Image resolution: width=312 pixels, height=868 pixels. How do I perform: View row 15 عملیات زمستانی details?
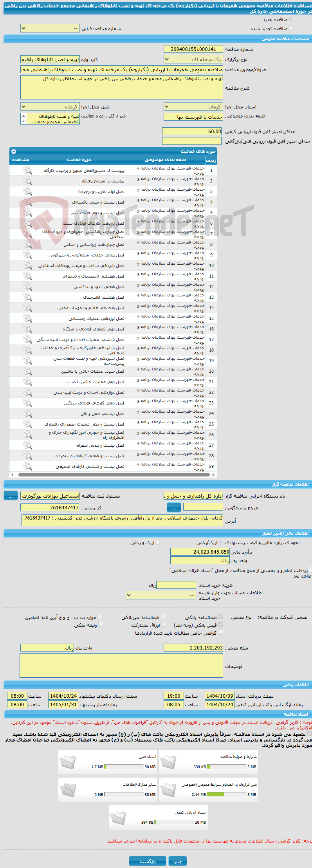[27, 318]
